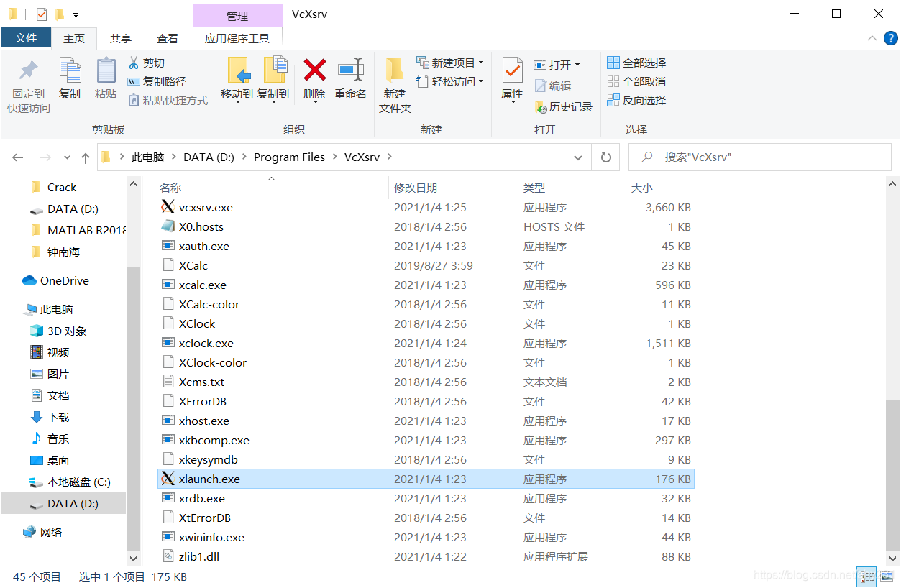This screenshot has width=901, height=588.
Task: Click the 固定到快速访问 pin icon
Action: point(29,70)
